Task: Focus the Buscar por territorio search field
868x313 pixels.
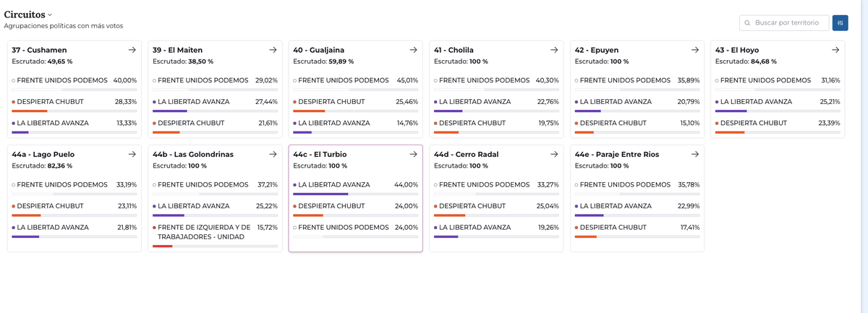Action: click(784, 23)
